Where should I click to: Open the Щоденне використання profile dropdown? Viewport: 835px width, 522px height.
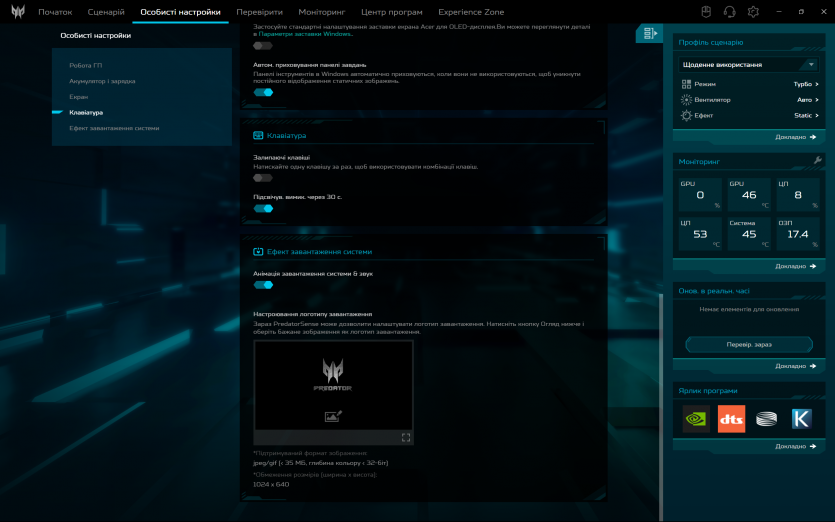pos(748,64)
